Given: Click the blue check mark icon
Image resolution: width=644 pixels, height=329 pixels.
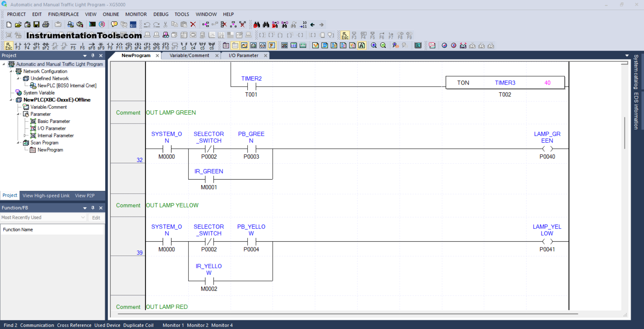Looking at the screenshot, I should (444, 46).
